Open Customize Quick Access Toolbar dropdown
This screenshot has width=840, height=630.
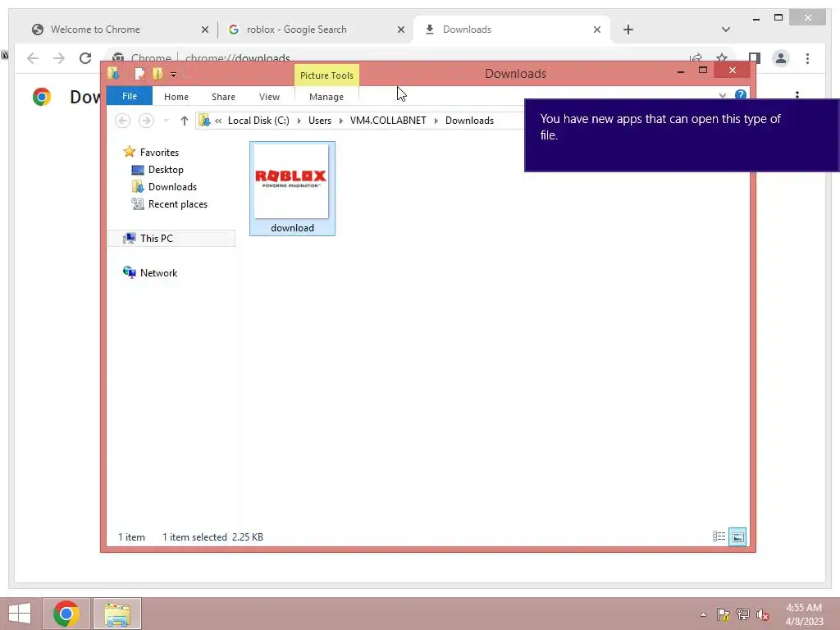[x=173, y=75]
